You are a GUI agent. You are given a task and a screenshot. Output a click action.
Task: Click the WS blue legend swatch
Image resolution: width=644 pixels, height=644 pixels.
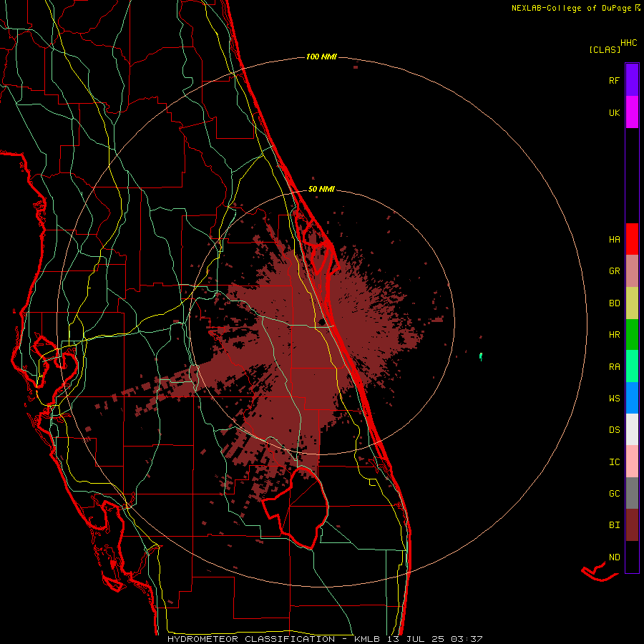632,398
